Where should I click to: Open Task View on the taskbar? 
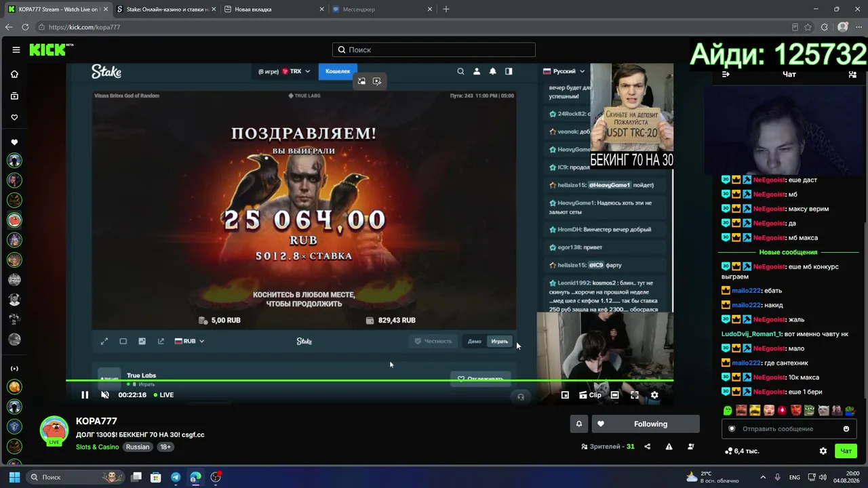click(136, 477)
